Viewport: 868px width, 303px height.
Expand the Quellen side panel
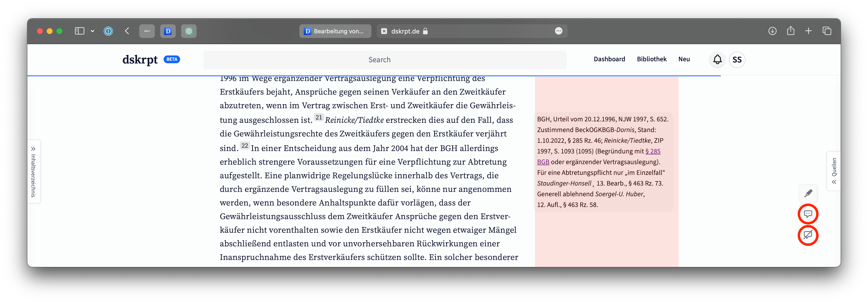click(x=834, y=171)
